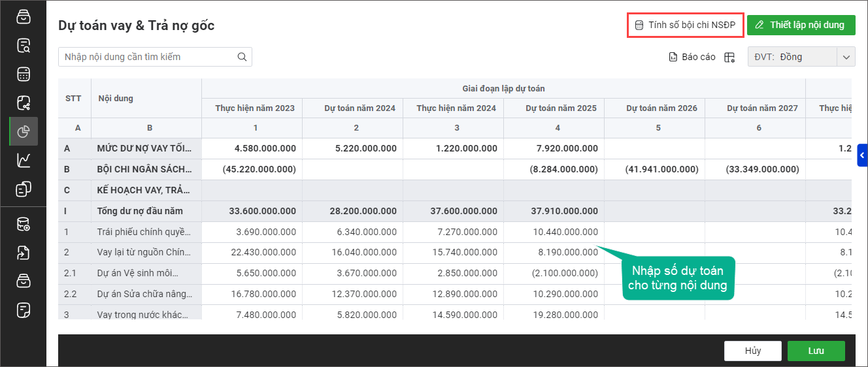The height and width of the screenshot is (367, 868).
Task: Open the sticky note icon in sidebar
Action: 24,310
